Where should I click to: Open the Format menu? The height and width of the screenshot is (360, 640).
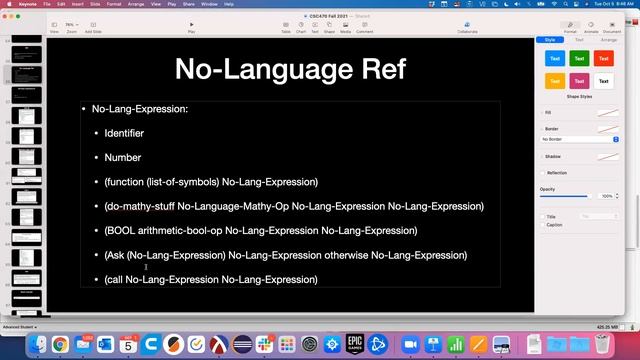click(x=114, y=4)
